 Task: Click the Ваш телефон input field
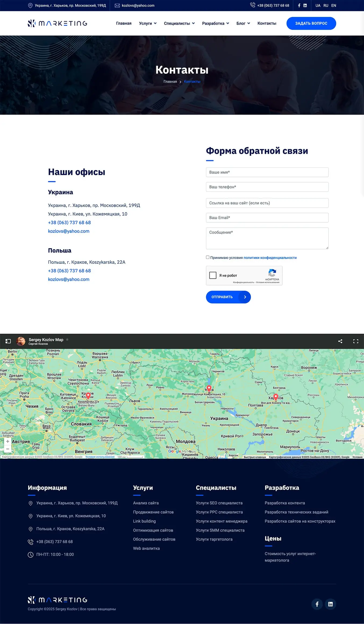tap(267, 187)
